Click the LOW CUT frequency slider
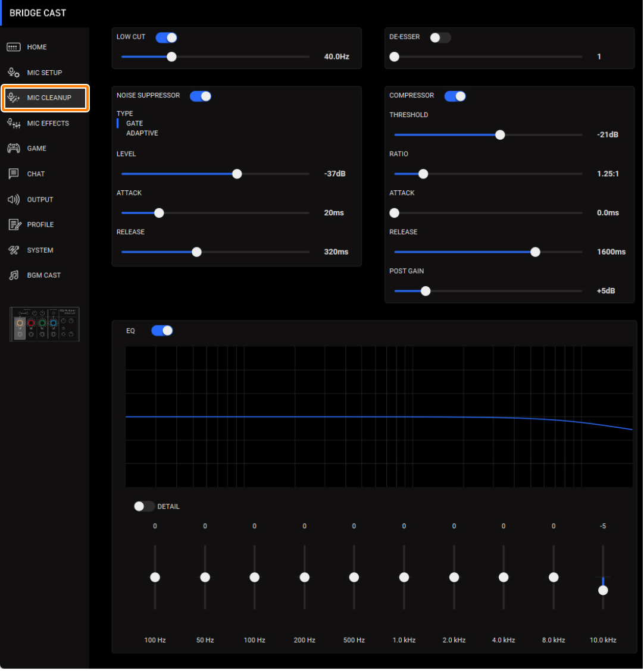The width and height of the screenshot is (644, 671). [x=215, y=57]
